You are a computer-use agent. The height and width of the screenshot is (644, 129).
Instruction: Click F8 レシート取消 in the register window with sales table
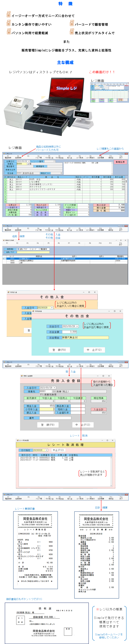tap(80, 157)
